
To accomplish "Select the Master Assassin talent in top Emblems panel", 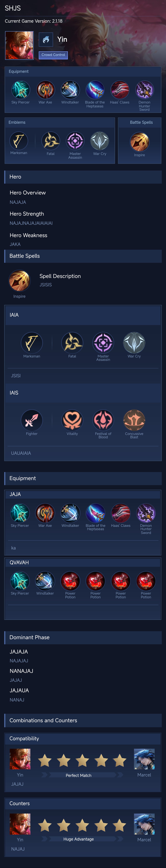I will point(75,140).
